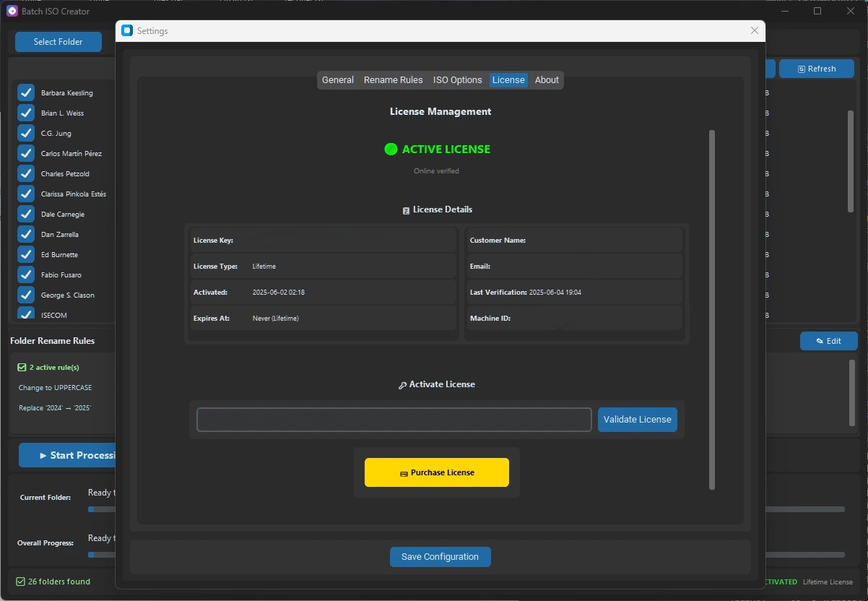Toggle the ISECOM folder checkbox
This screenshot has height=601, width=868.
[26, 314]
